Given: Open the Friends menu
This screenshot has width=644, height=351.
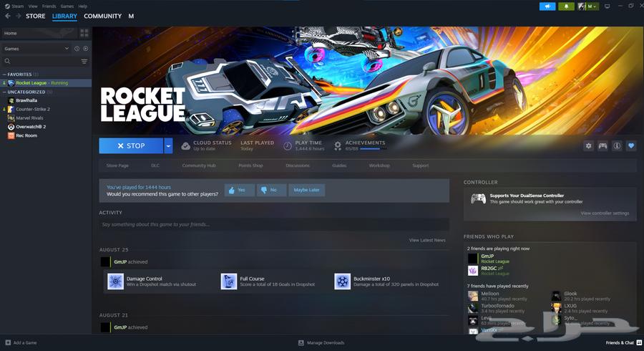Looking at the screenshot, I should point(49,6).
